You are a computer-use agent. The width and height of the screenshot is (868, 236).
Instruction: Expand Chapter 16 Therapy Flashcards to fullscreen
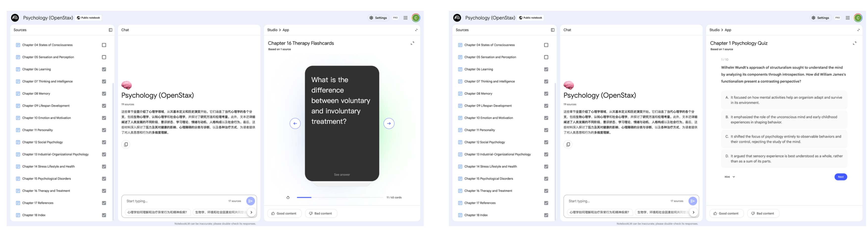(412, 44)
